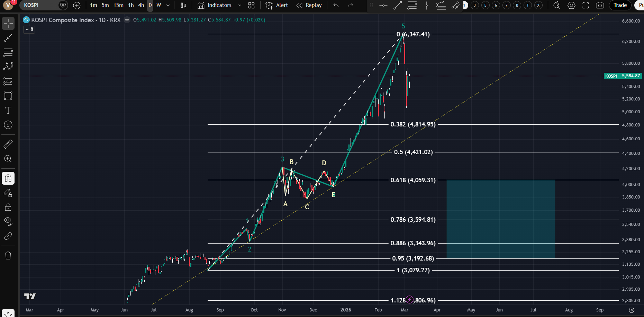Screen dimensions: 644x317
Task: Switch to the weekly W timeframe
Action: [159, 5]
